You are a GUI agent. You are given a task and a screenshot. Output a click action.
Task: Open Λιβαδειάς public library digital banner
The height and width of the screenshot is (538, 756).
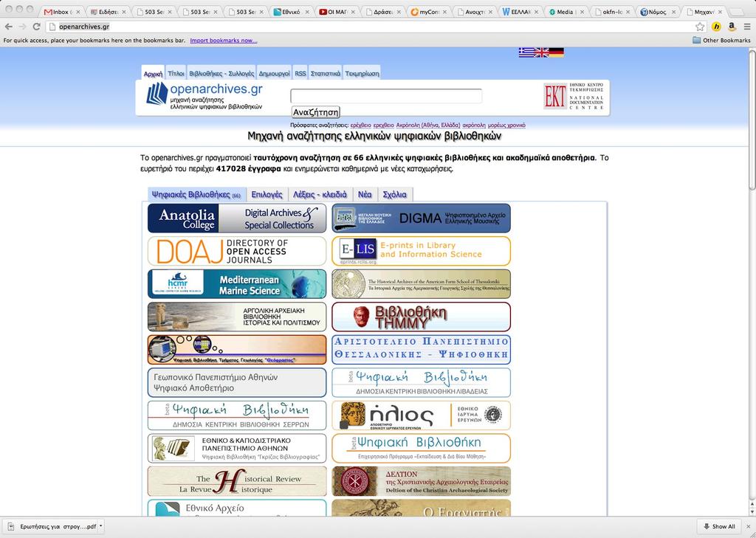click(421, 382)
